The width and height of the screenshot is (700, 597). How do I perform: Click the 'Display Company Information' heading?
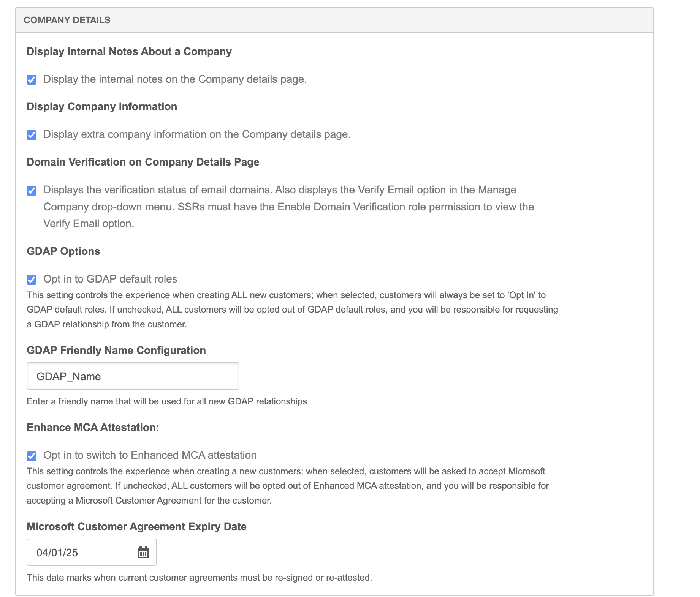[102, 107]
